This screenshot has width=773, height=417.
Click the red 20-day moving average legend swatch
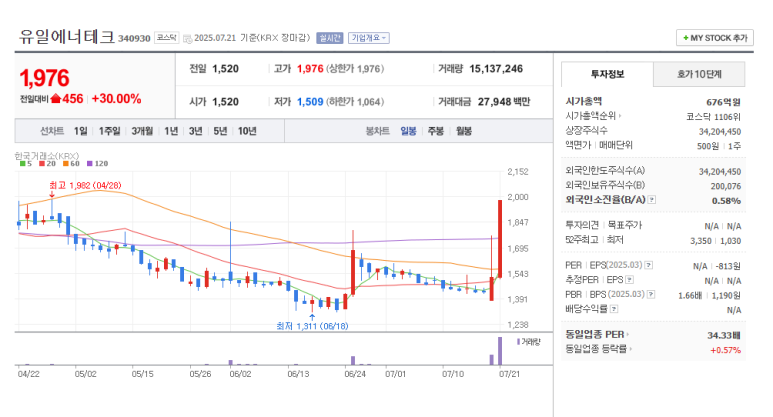[42, 164]
